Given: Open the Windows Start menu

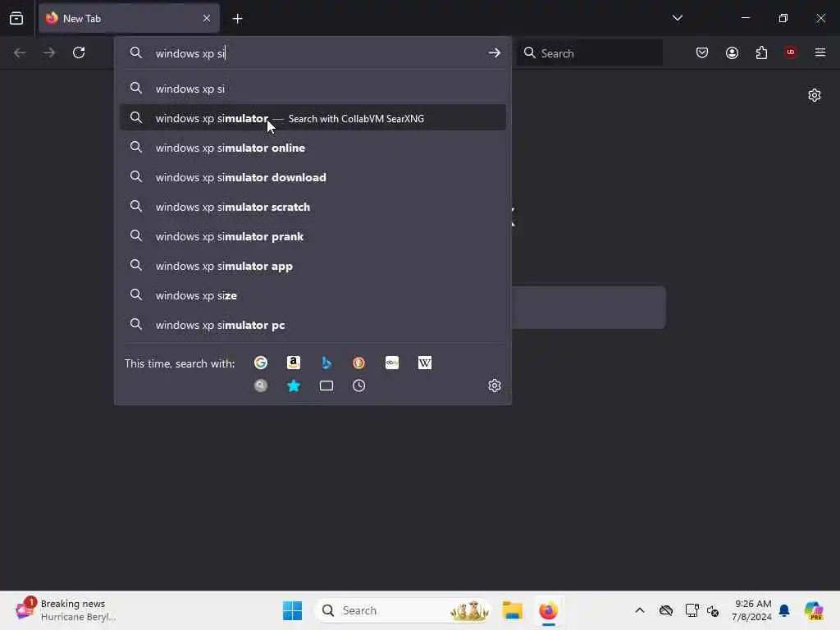Looking at the screenshot, I should (x=293, y=610).
